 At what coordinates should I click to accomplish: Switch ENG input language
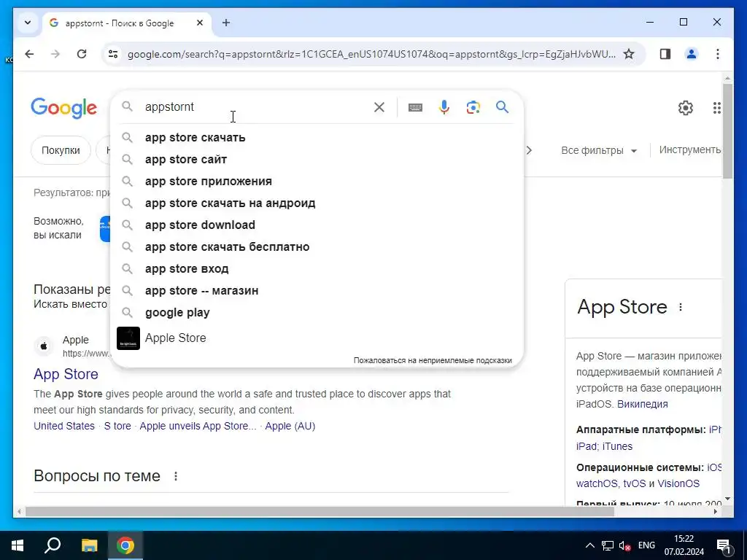coord(646,545)
